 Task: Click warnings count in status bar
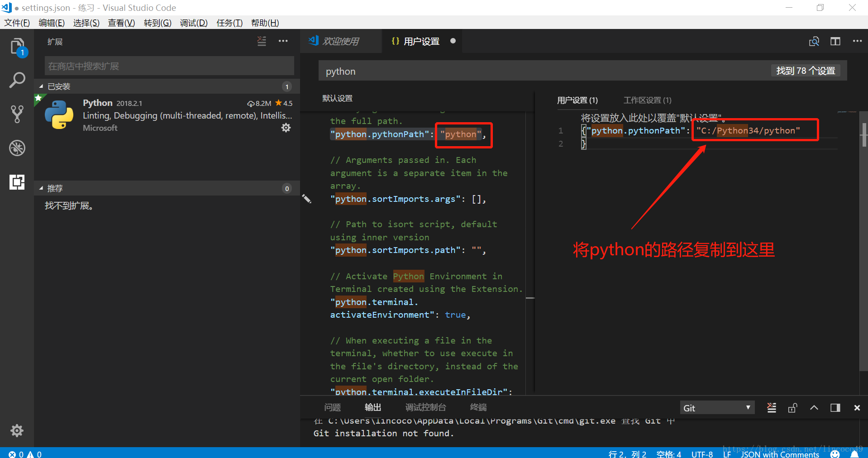tap(34, 454)
